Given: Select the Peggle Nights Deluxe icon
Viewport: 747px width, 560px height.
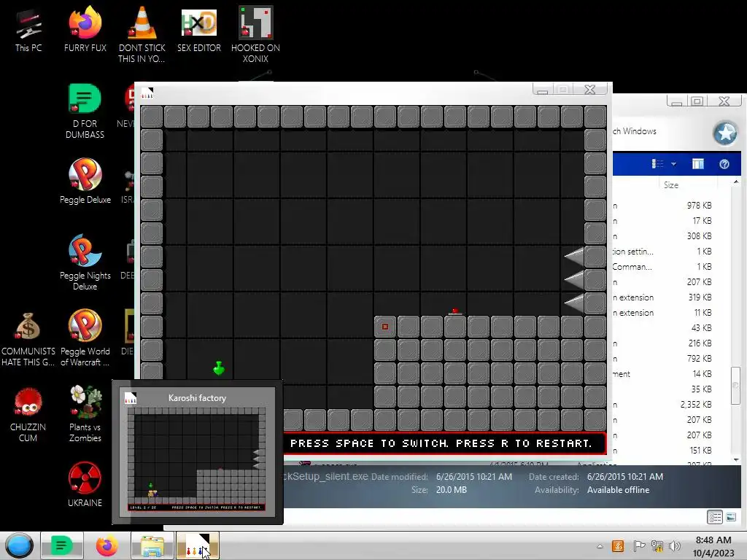Looking at the screenshot, I should 85,262.
